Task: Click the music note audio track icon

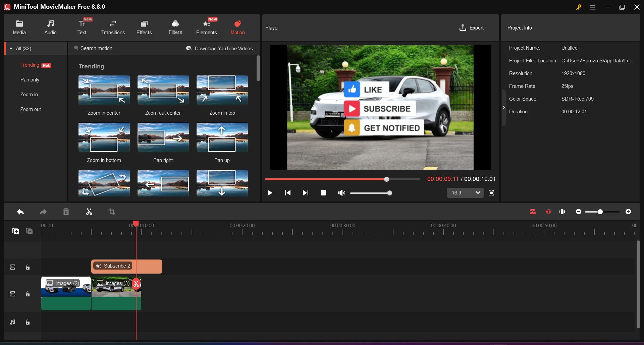Action: point(13,322)
